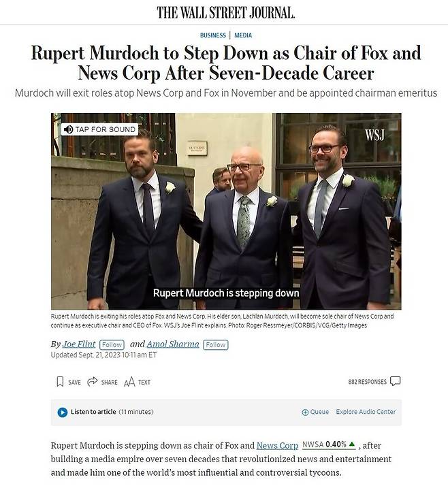Open the responses speech bubble icon
448x486 pixels.
click(396, 381)
